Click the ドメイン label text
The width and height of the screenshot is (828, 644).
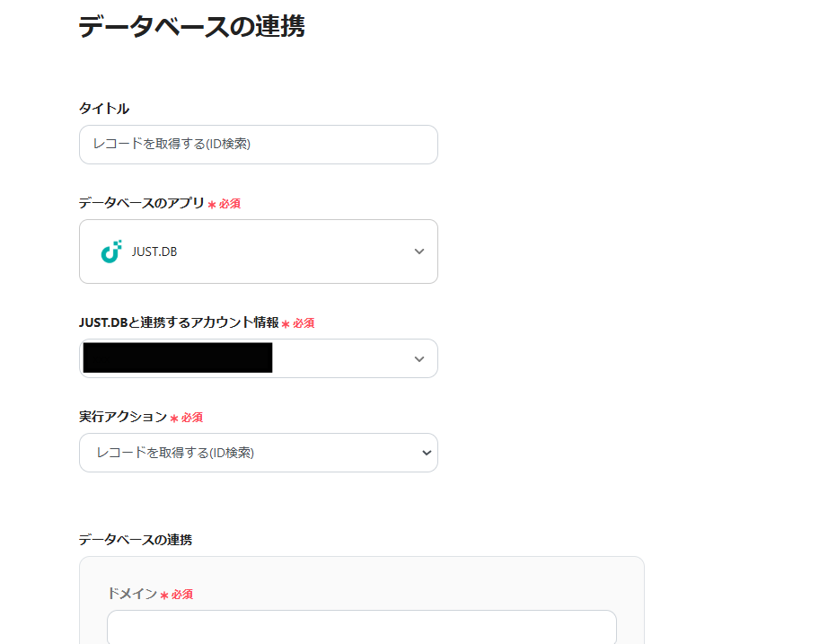click(132, 594)
